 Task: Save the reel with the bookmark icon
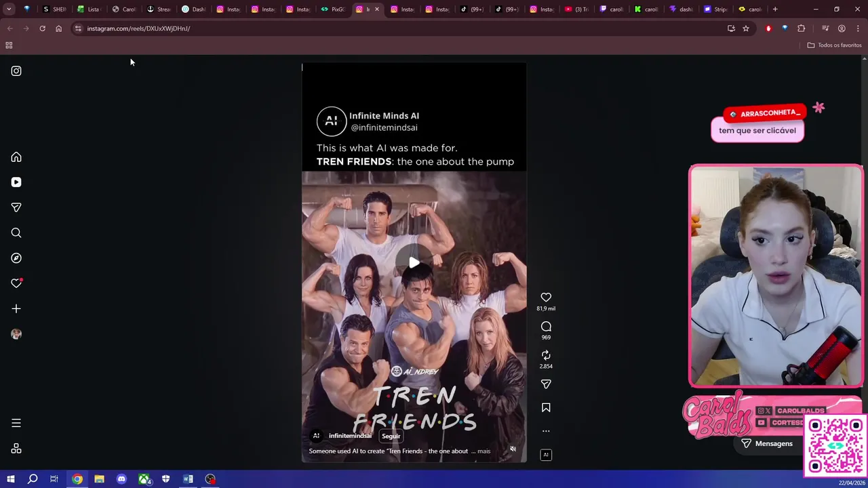(x=546, y=407)
